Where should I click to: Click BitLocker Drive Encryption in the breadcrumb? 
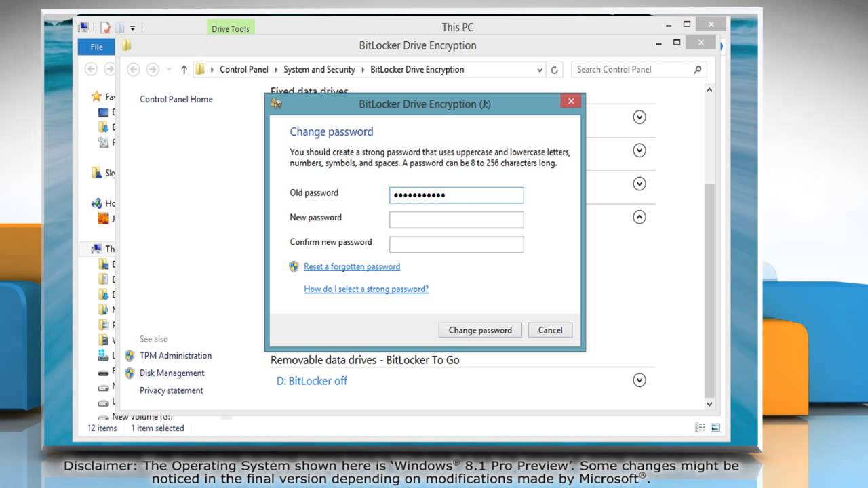click(417, 69)
